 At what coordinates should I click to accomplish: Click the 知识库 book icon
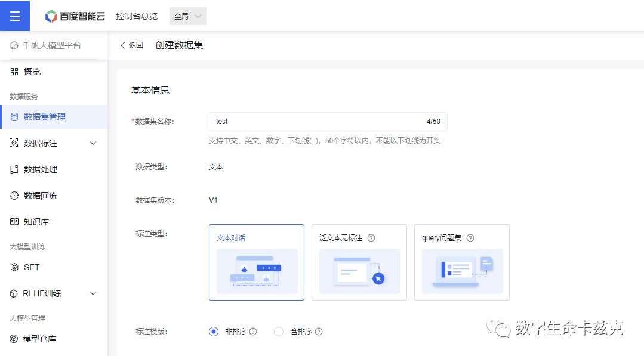[x=14, y=222]
